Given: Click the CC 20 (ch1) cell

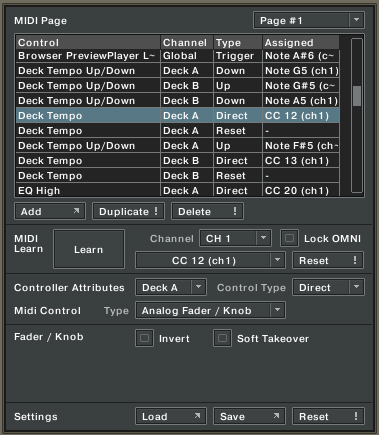Looking at the screenshot, I should tap(301, 190).
